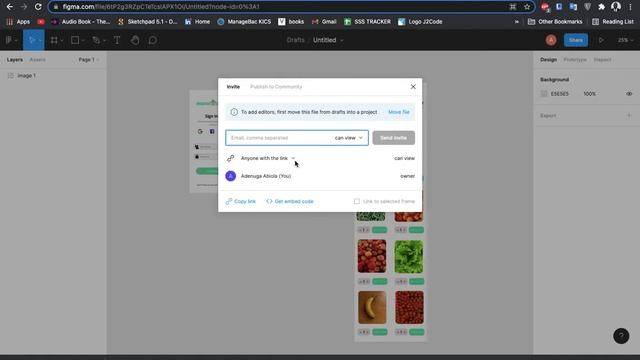Click the Copy link button

241,201
